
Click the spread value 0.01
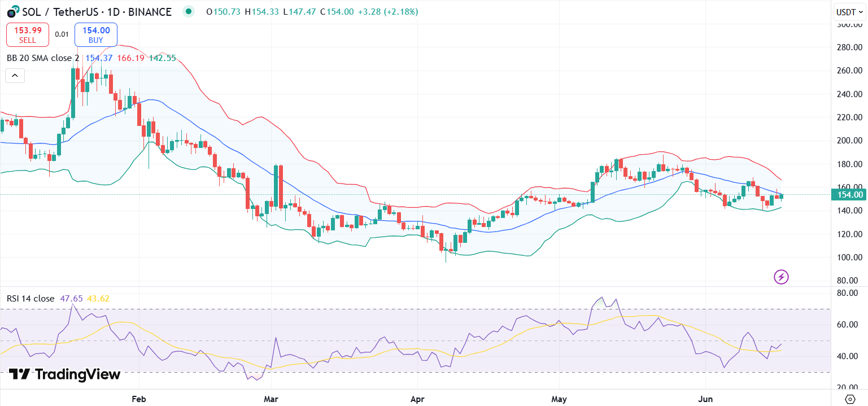click(x=62, y=34)
